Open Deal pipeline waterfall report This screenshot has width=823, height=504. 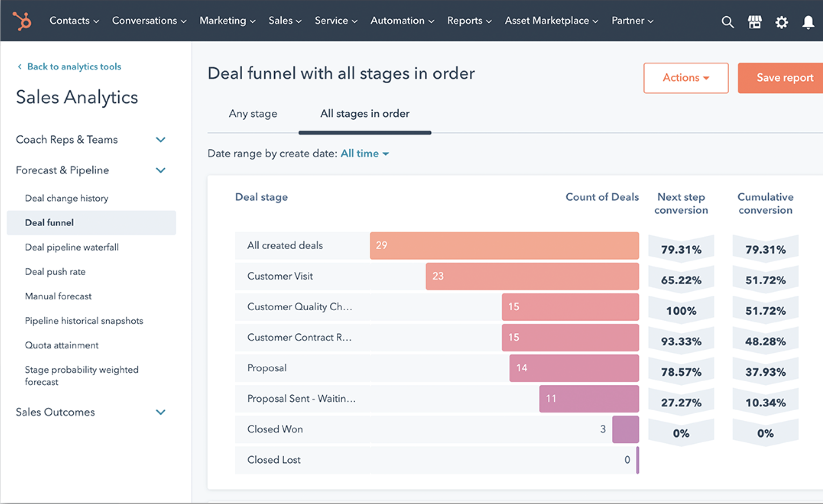(x=72, y=247)
